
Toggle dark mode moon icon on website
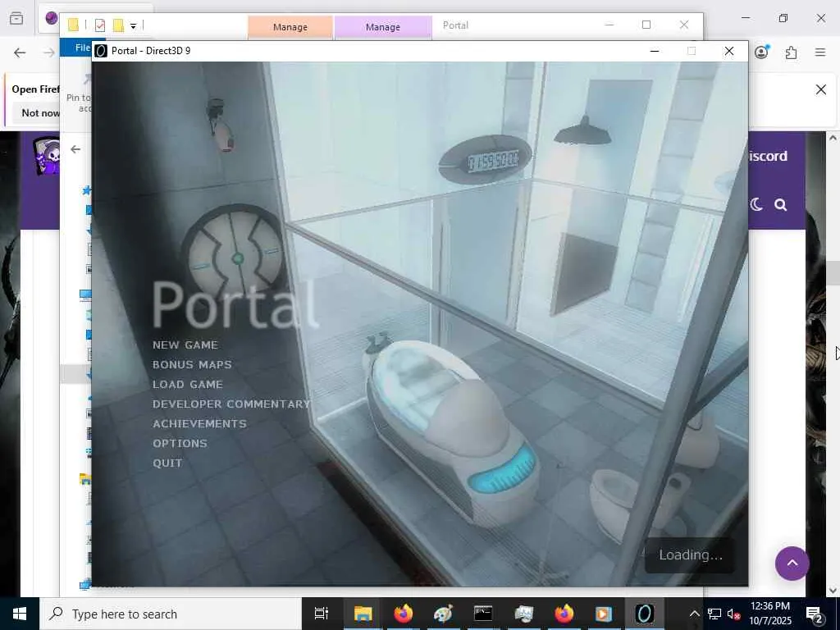756,204
